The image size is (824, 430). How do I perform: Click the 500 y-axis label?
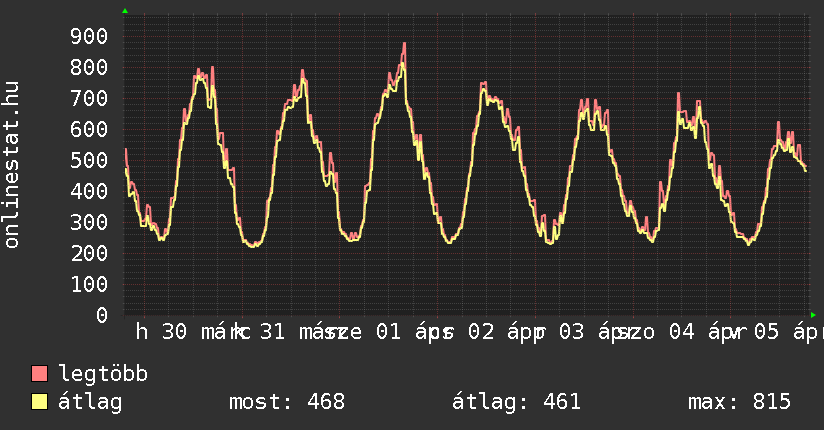(x=89, y=161)
